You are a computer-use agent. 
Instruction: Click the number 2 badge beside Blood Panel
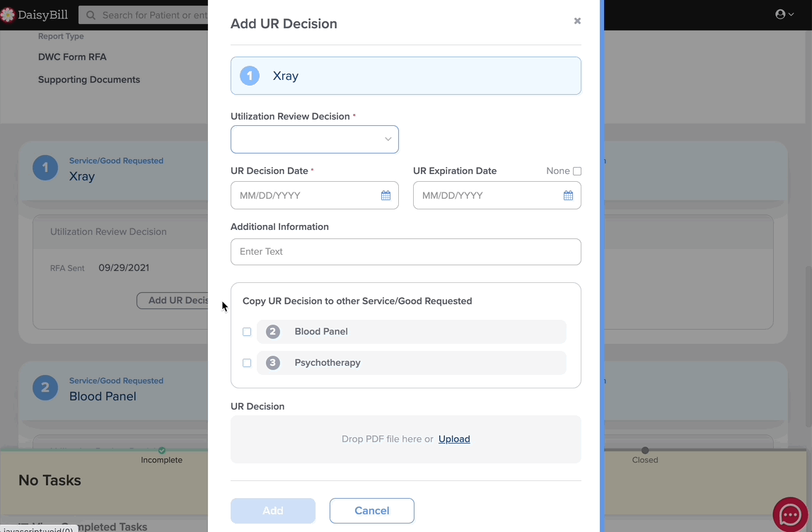coord(273,332)
